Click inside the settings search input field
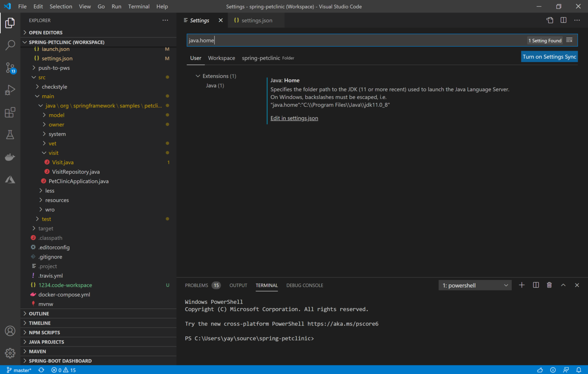The height and width of the screenshot is (374, 588). [x=306, y=40]
